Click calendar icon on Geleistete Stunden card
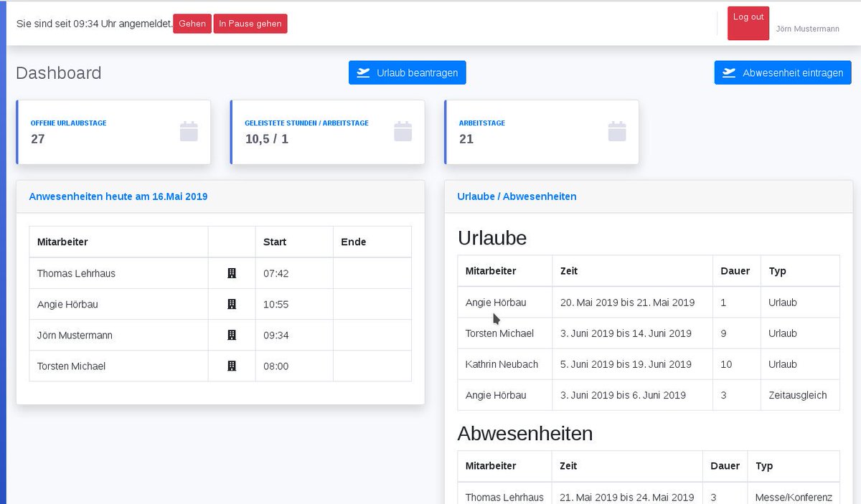Screen dimensions: 861x504 click(x=403, y=131)
